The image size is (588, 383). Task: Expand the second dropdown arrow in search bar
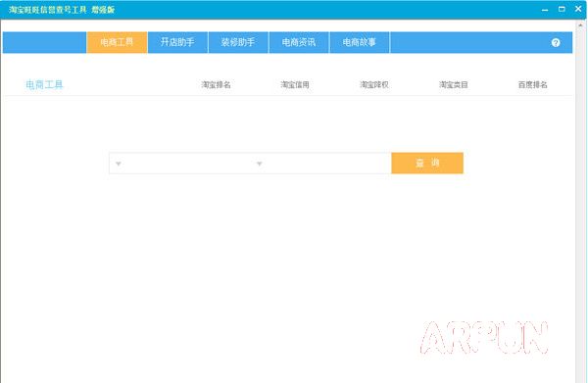tap(259, 164)
